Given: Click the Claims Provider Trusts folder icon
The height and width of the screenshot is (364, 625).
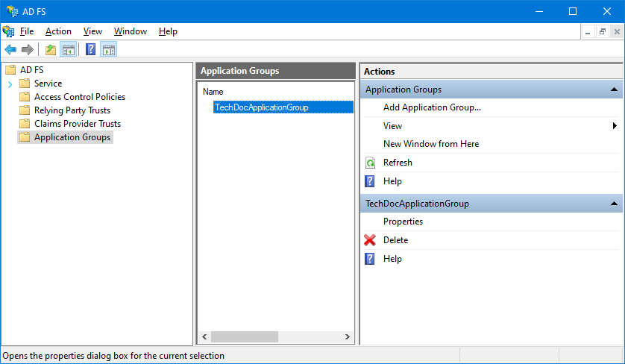Looking at the screenshot, I should 25,124.
